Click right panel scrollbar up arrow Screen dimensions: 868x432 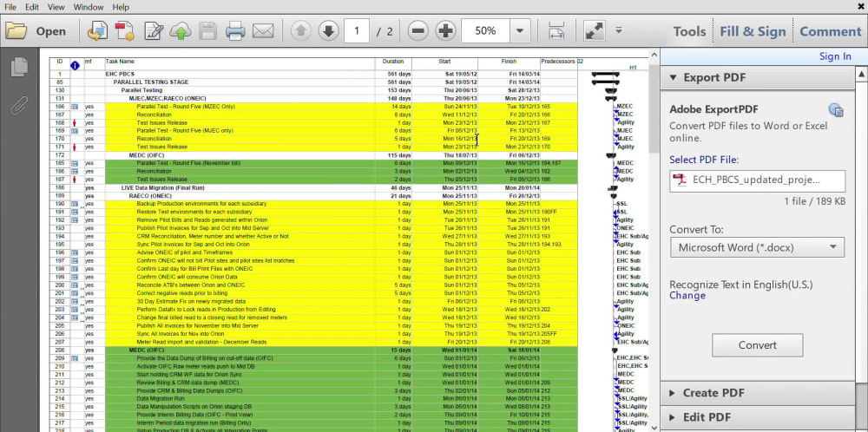tap(861, 74)
